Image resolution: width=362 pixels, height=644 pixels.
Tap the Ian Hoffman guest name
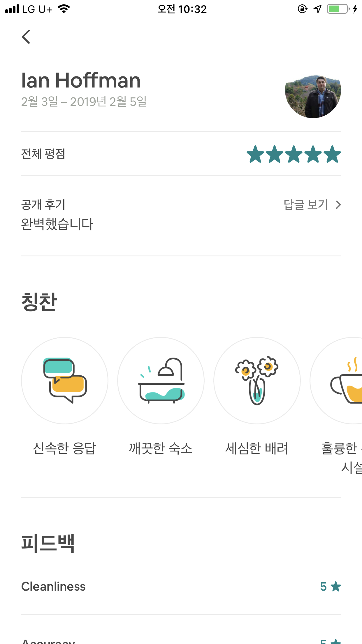pyautogui.click(x=81, y=80)
